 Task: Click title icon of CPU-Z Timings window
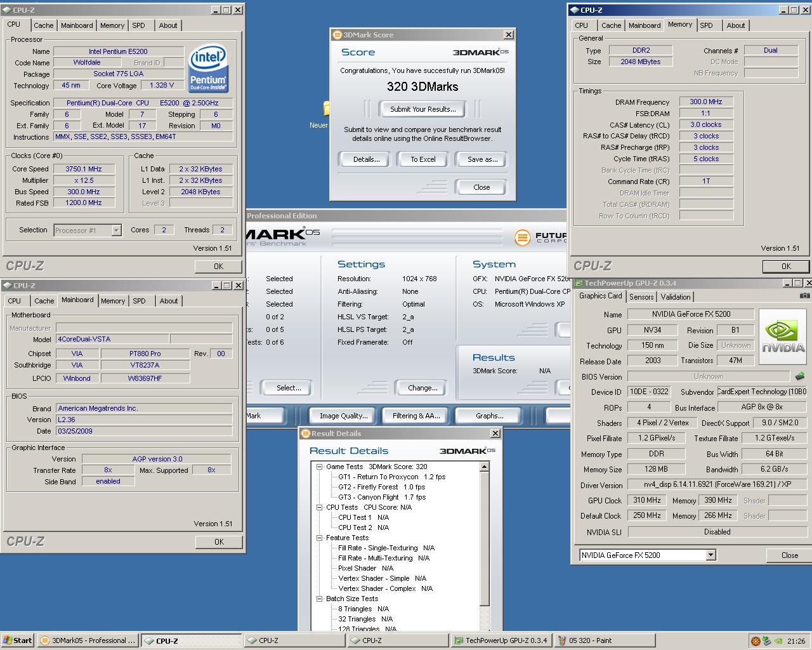tap(575, 10)
